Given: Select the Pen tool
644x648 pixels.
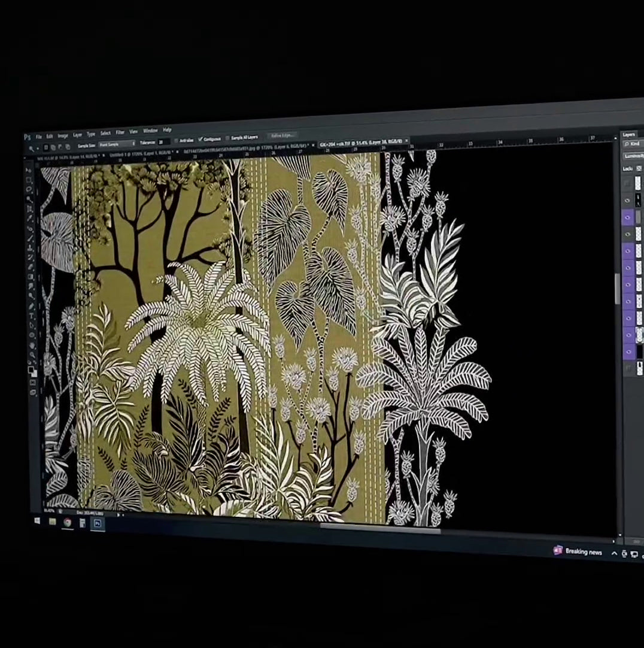Looking at the screenshot, I should pos(31,306).
